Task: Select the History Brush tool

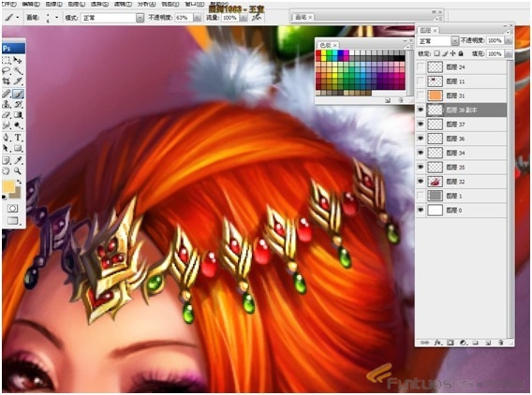Action: 18,105
